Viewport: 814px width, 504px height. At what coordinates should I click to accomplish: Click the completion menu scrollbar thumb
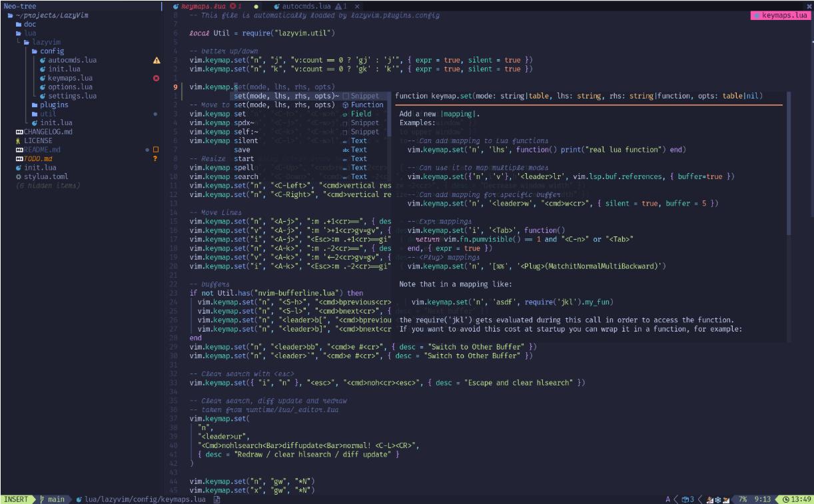[390, 113]
